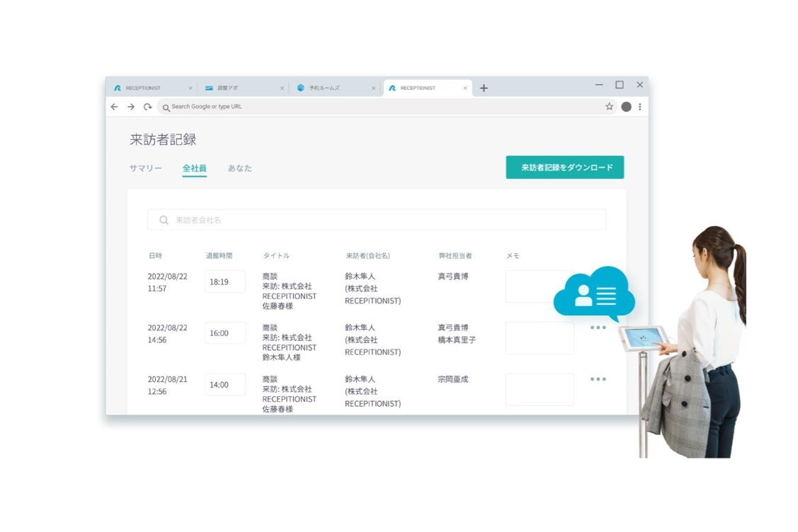The image size is (798, 532).
Task: Switch to the 予約ルームズ browser tab
Action: click(x=335, y=88)
